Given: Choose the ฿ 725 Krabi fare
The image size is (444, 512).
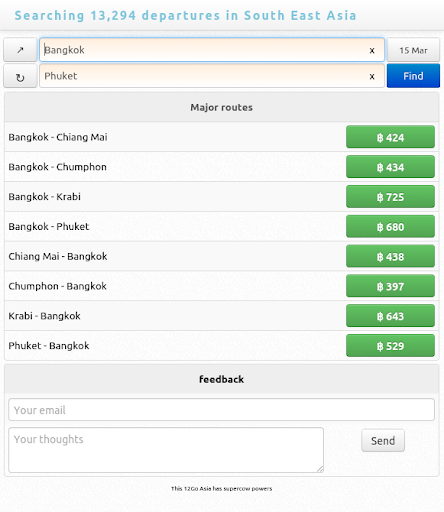Looking at the screenshot, I should coord(390,197).
